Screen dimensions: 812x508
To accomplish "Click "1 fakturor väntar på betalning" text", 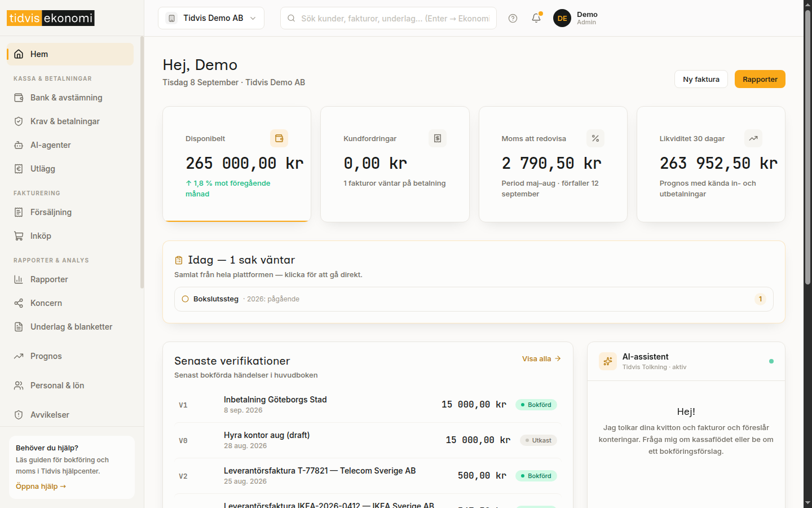I will (x=395, y=183).
